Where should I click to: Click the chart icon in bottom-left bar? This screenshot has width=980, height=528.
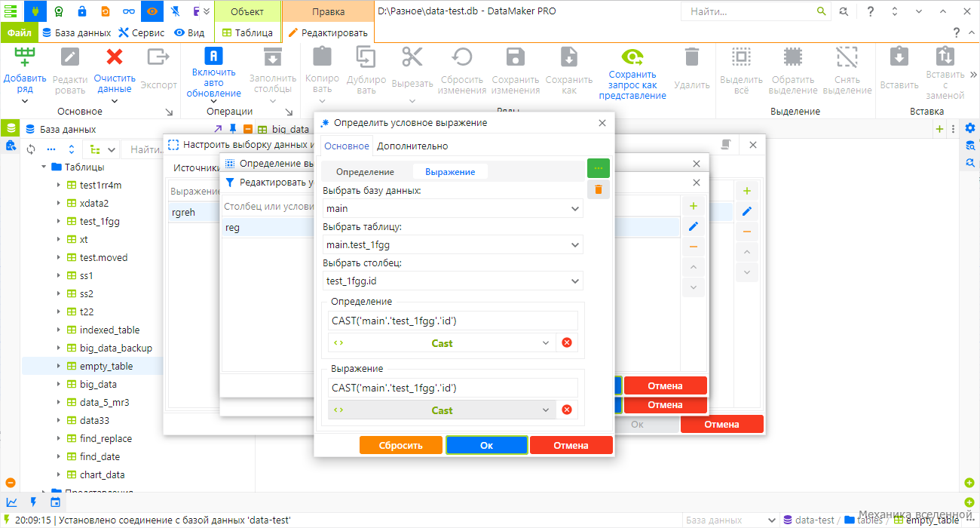11,502
